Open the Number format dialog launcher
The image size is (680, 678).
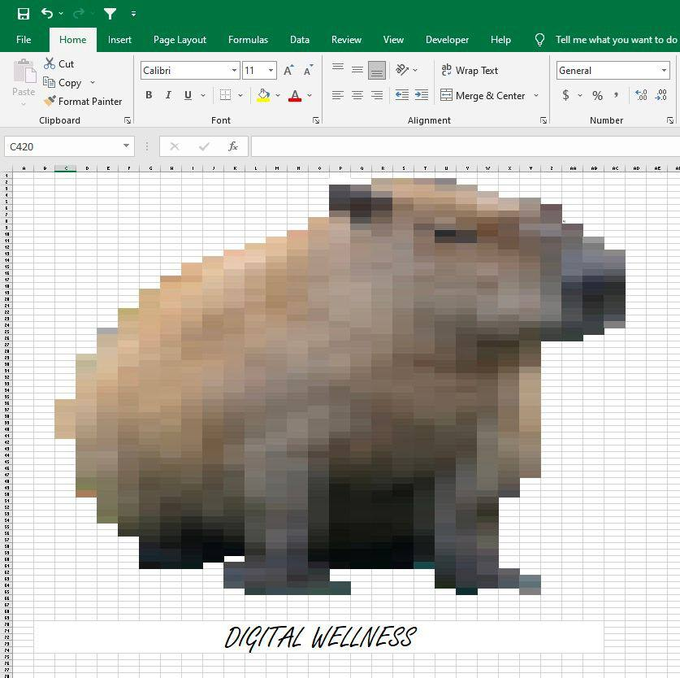[670, 120]
